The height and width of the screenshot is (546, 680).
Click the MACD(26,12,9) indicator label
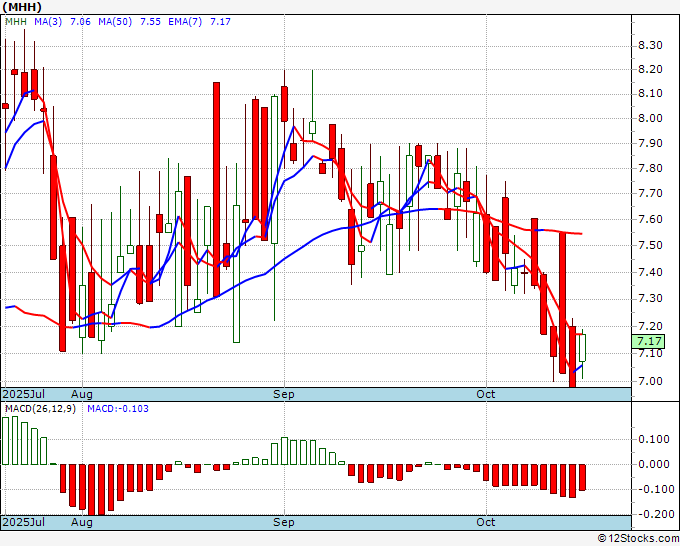[x=41, y=409]
